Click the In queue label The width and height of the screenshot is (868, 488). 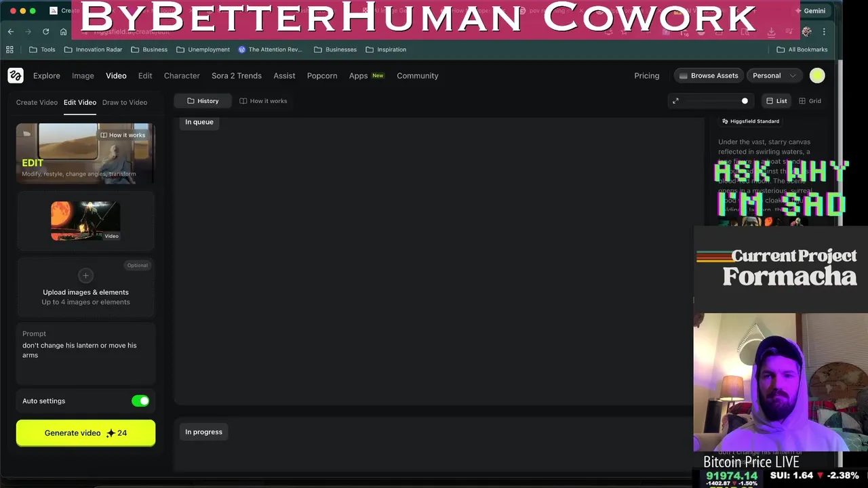(199, 122)
